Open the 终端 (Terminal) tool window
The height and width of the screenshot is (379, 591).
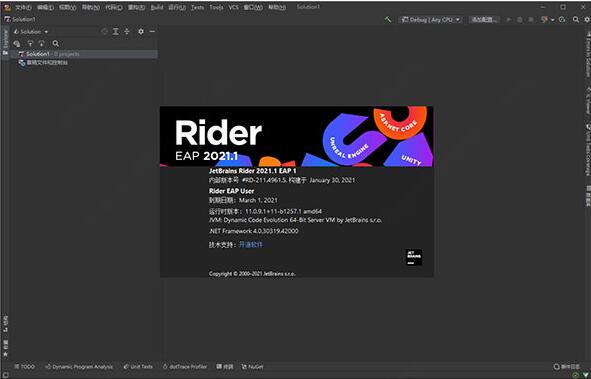(x=225, y=367)
